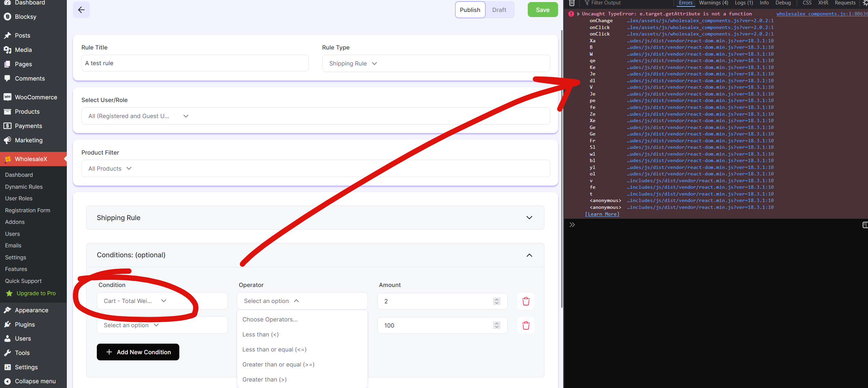
Task: Toggle the CSS console filter
Action: pyautogui.click(x=807, y=3)
